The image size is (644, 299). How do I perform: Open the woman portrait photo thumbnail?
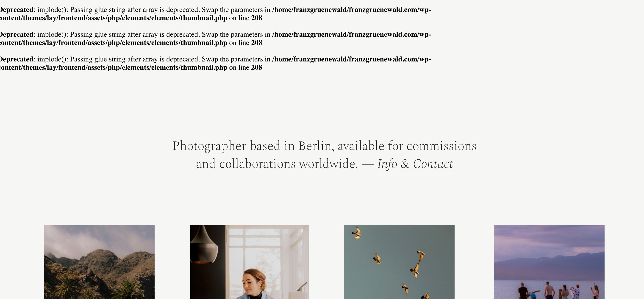249,262
